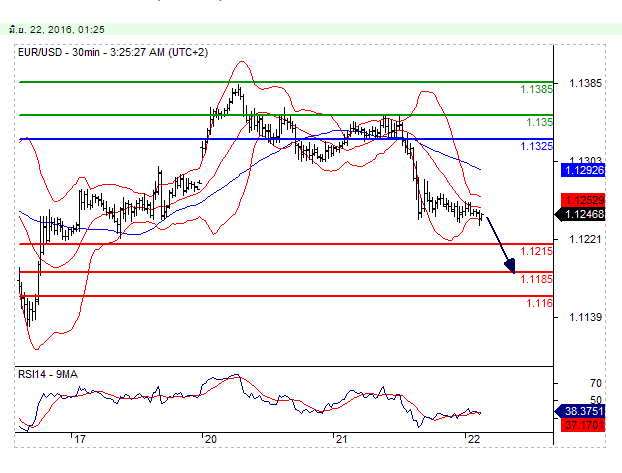Click the green resistance label 1.135
622x473 pixels.
point(539,122)
